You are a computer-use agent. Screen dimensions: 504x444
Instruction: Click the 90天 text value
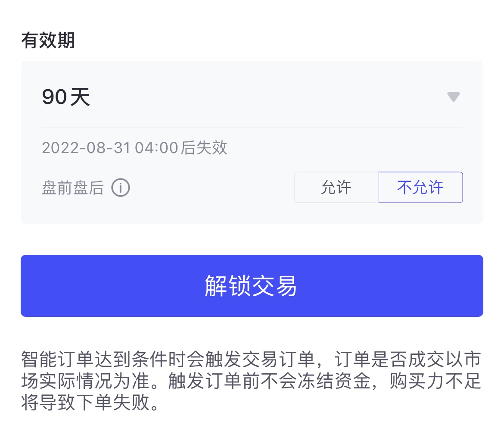(66, 97)
